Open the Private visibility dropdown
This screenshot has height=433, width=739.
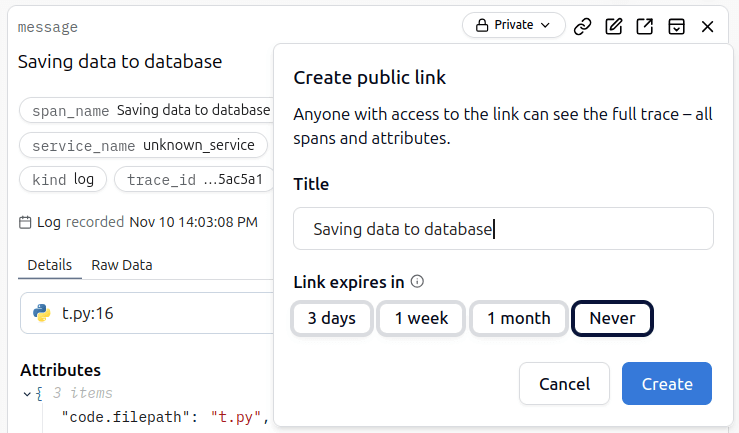click(x=513, y=25)
